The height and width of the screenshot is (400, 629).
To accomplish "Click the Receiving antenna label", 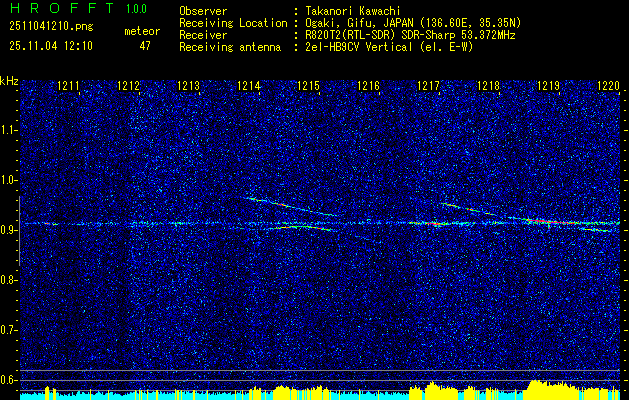I will click(x=230, y=47).
